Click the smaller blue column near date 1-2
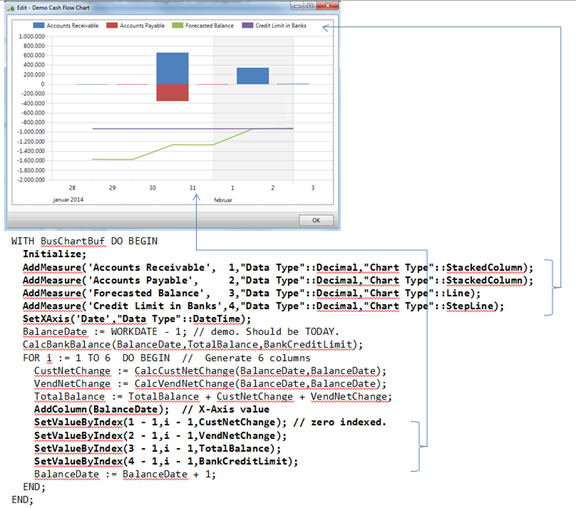Image resolution: width=576 pixels, height=508 pixels. click(x=253, y=76)
